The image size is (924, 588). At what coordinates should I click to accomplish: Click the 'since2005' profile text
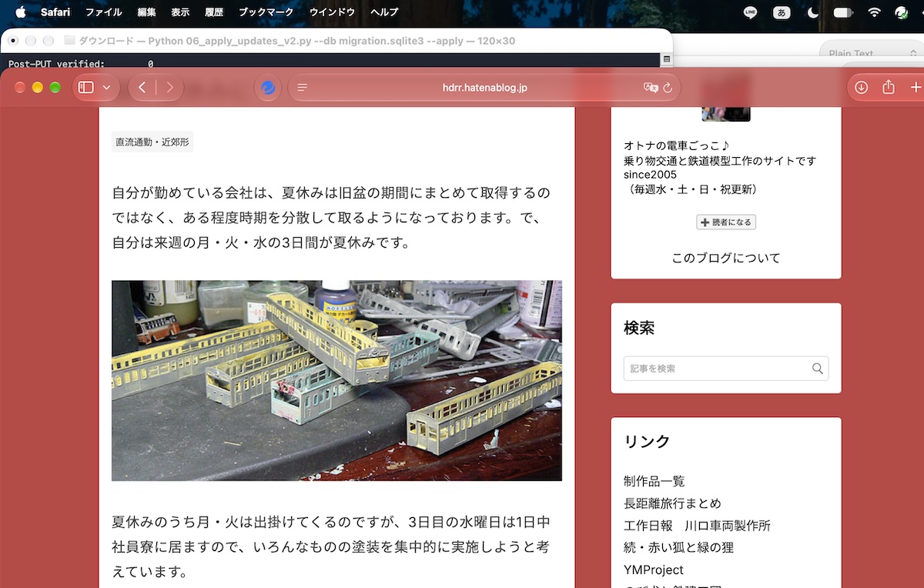coord(651,175)
